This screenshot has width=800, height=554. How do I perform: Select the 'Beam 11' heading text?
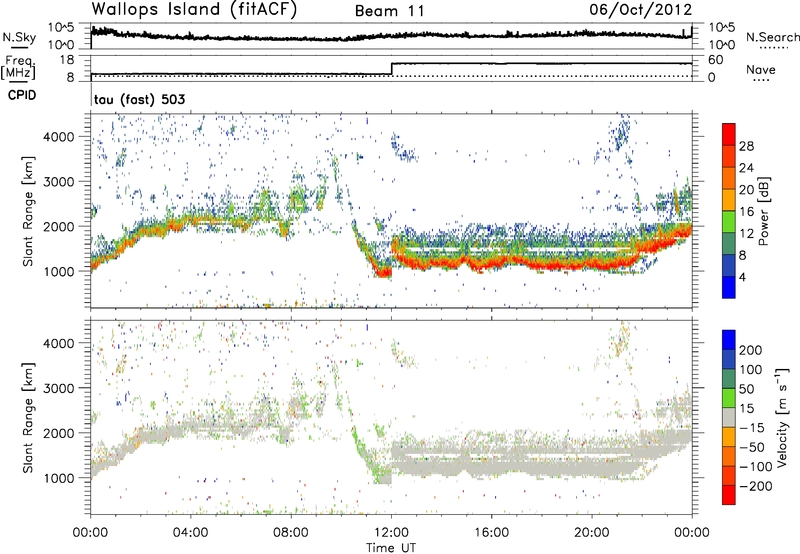point(389,11)
